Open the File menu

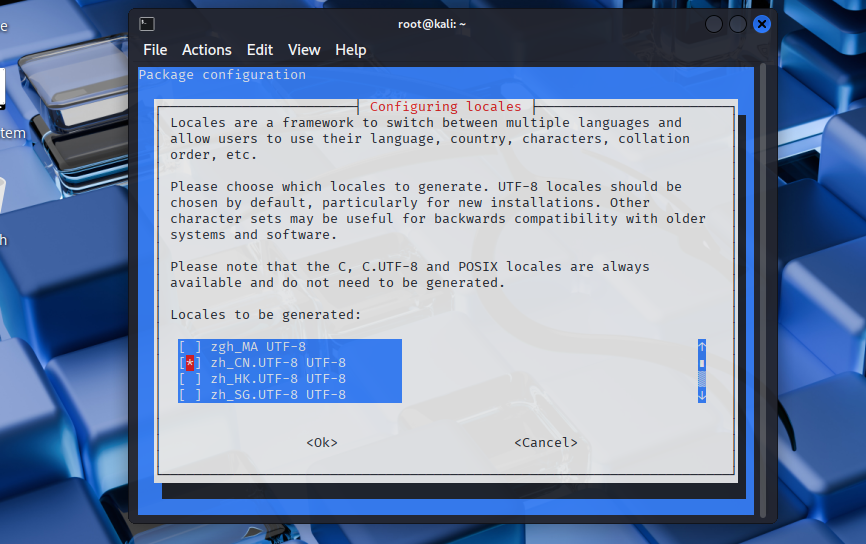155,50
